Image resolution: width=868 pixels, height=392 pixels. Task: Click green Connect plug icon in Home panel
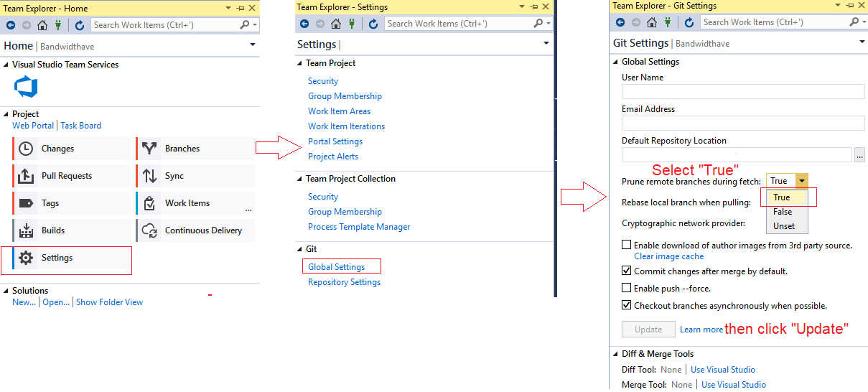coord(58,24)
